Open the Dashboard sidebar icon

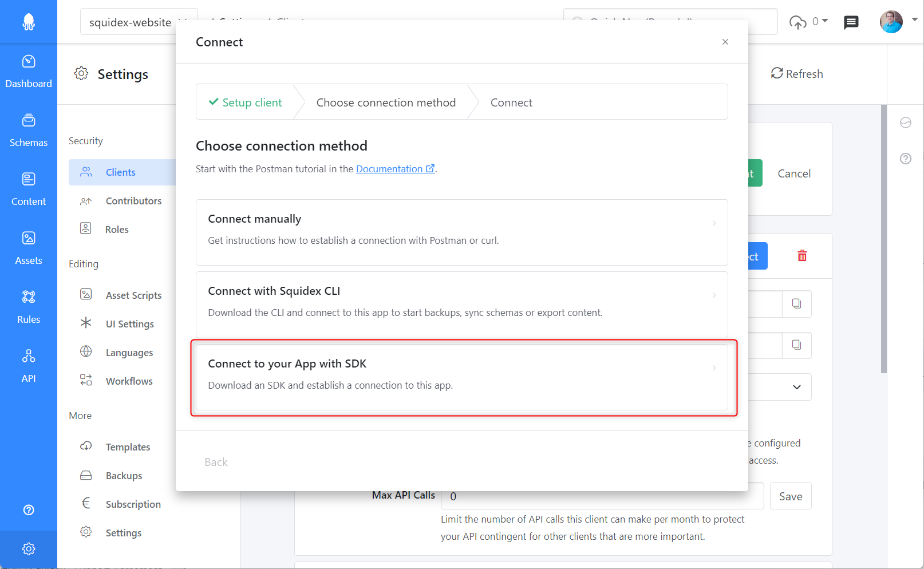click(x=29, y=61)
